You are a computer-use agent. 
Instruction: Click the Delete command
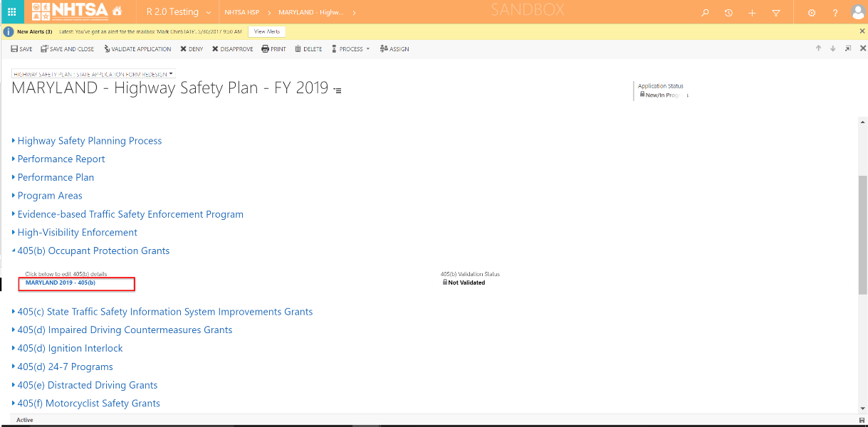tap(308, 49)
